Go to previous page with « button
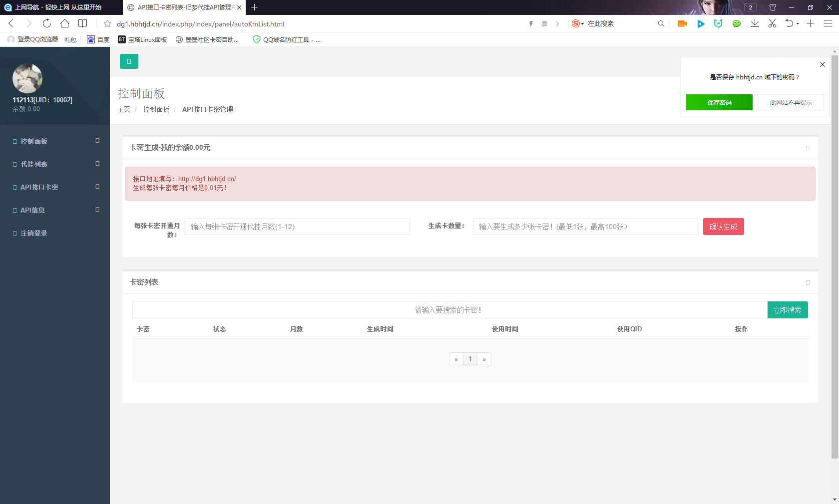 tap(456, 359)
